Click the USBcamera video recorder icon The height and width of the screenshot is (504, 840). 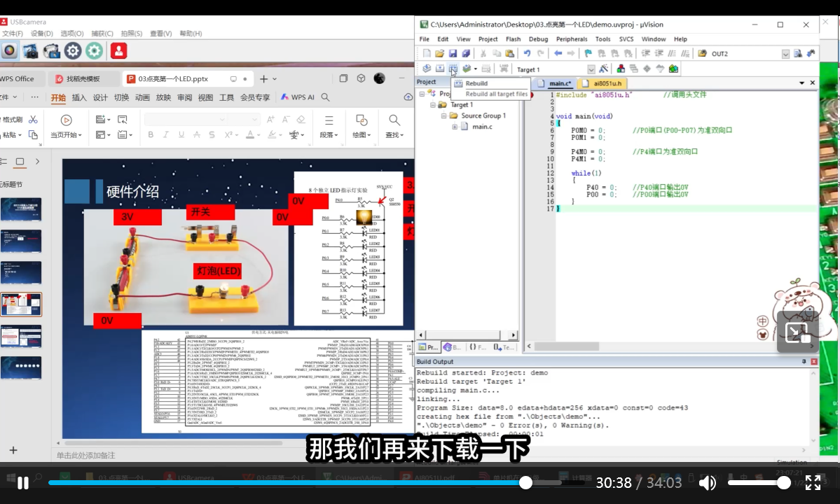tap(52, 51)
